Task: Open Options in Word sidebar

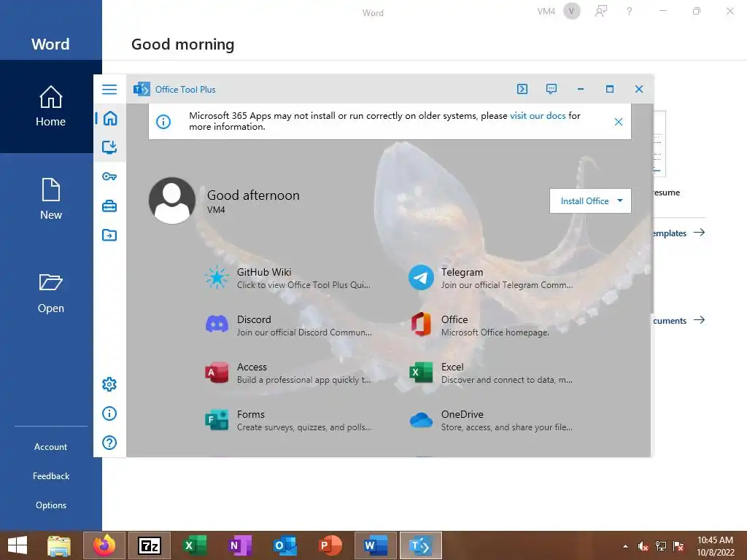Action: [x=50, y=505]
